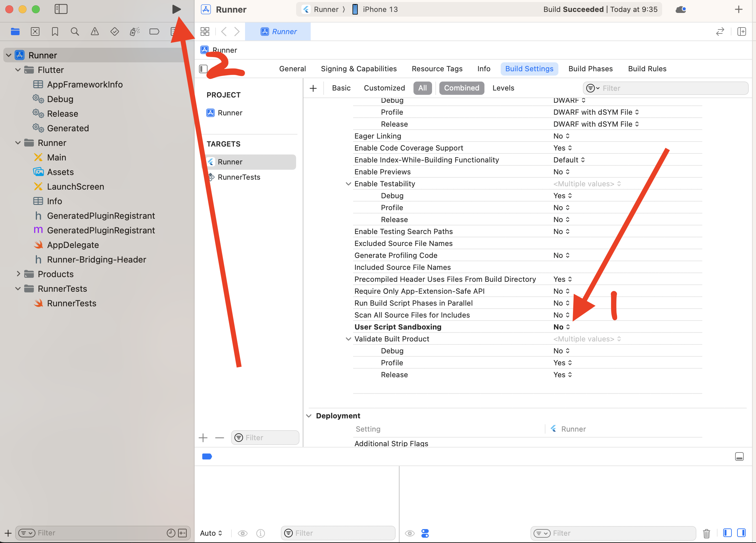Screen dimensions: 756x543
Task: Collapse the Deployment section
Action: click(x=309, y=416)
